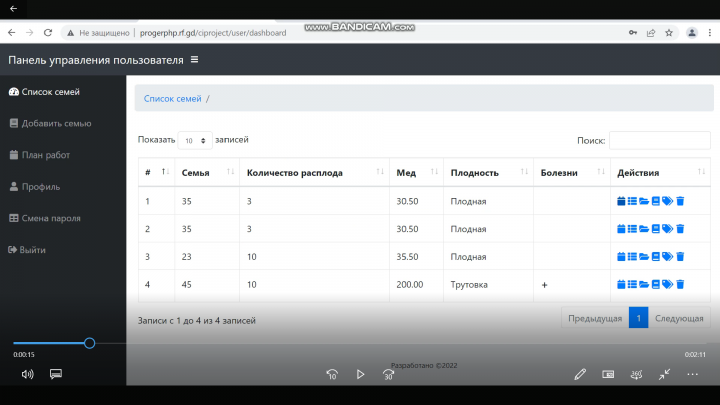Click the book icon in row #1
Image resolution: width=720 pixels, height=405 pixels.
click(x=656, y=201)
